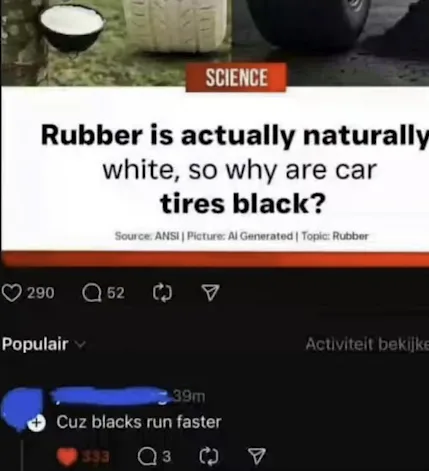Select the 'Cuz blacks run faster' comment text

pyautogui.click(x=139, y=422)
